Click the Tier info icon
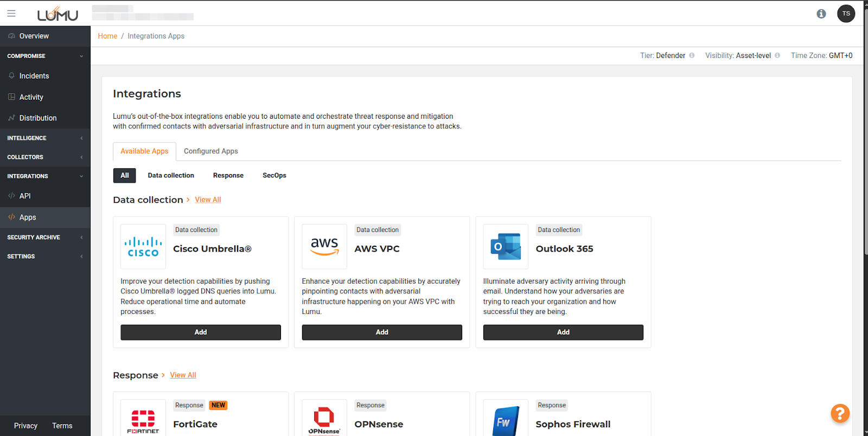This screenshot has height=436, width=868. tap(692, 55)
